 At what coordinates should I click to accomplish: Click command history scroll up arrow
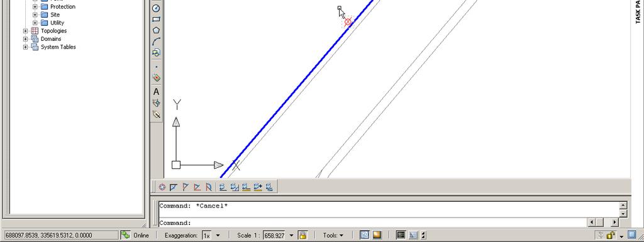623,206
